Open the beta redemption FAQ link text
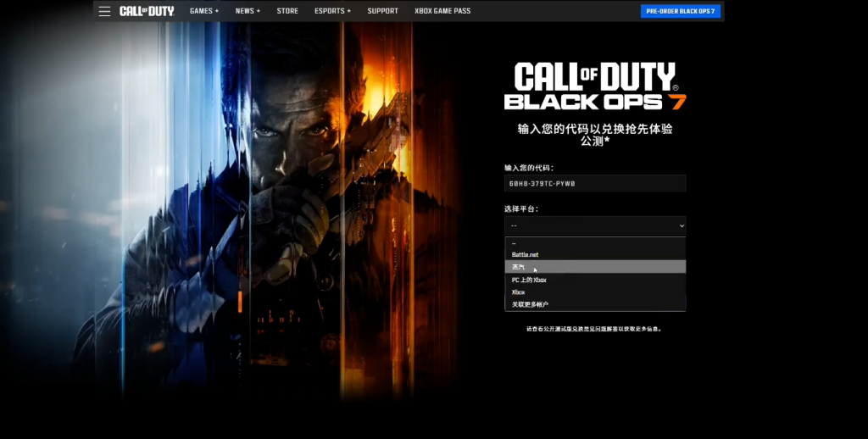The height and width of the screenshot is (439, 868). [593, 329]
